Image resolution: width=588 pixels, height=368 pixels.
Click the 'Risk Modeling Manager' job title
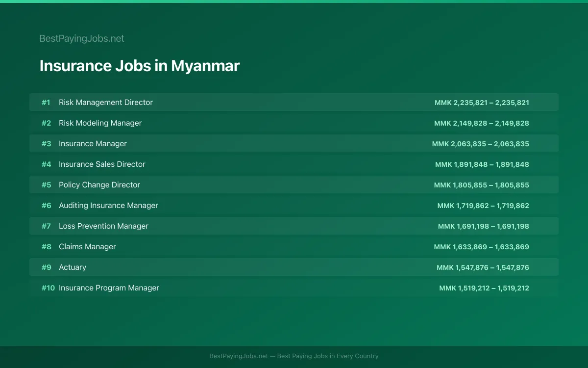pos(100,123)
